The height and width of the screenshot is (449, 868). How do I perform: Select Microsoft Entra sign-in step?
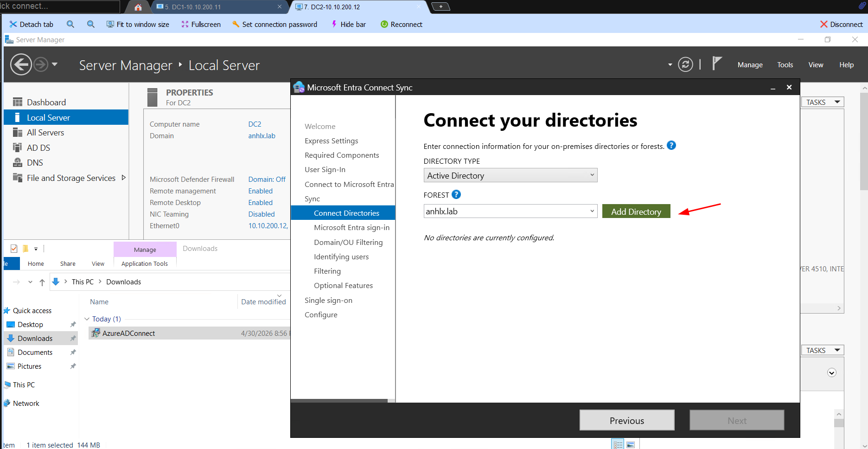tap(352, 227)
